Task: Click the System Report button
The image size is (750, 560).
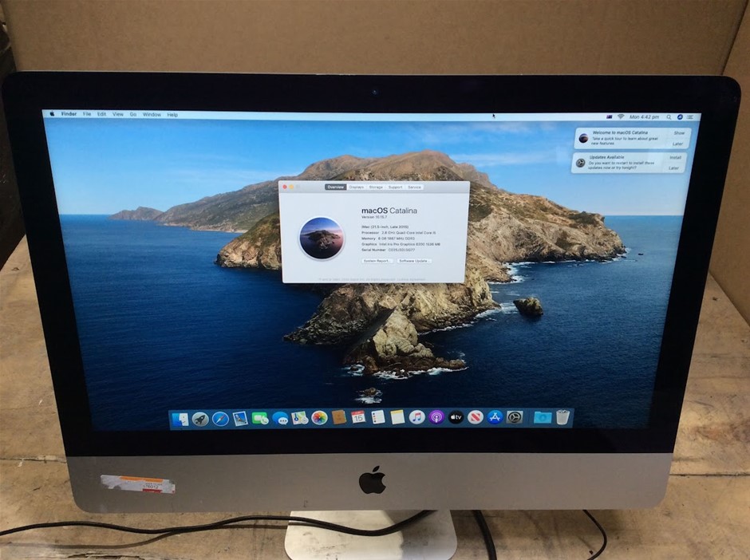Action: [x=377, y=261]
